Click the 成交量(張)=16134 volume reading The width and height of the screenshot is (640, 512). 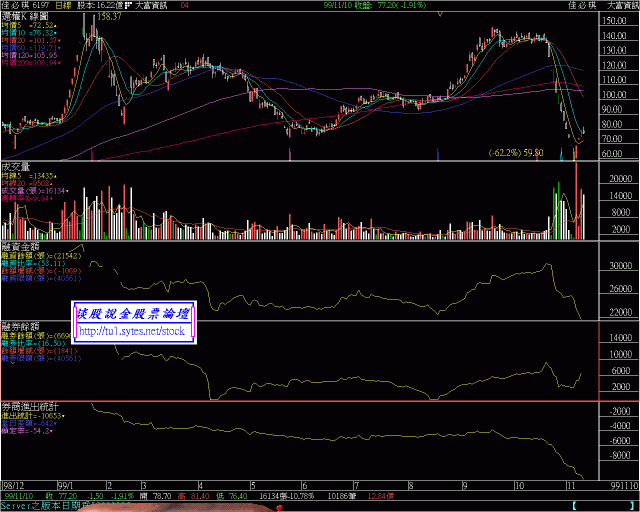click(35, 191)
